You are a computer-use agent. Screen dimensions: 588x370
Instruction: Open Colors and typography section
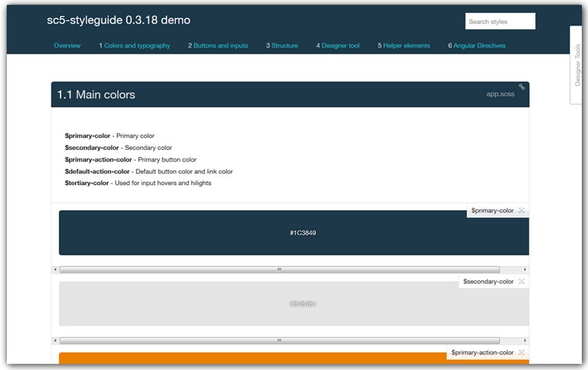point(136,46)
